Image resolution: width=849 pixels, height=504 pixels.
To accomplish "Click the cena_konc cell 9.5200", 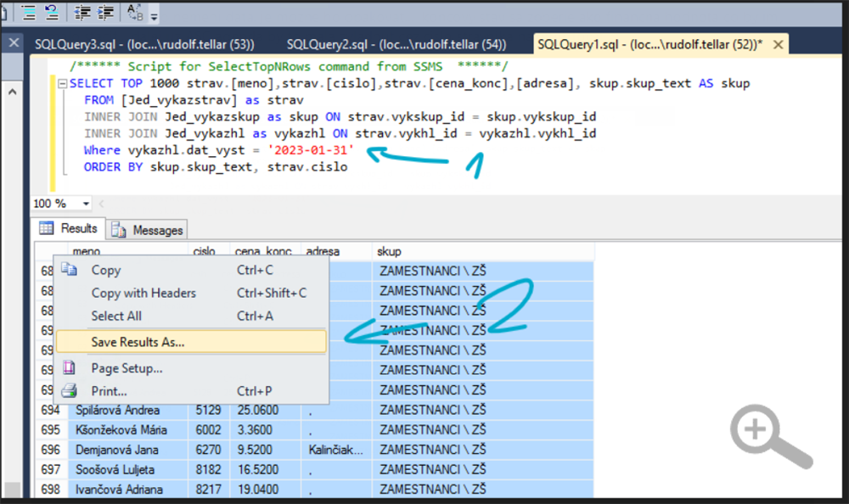I will click(265, 450).
